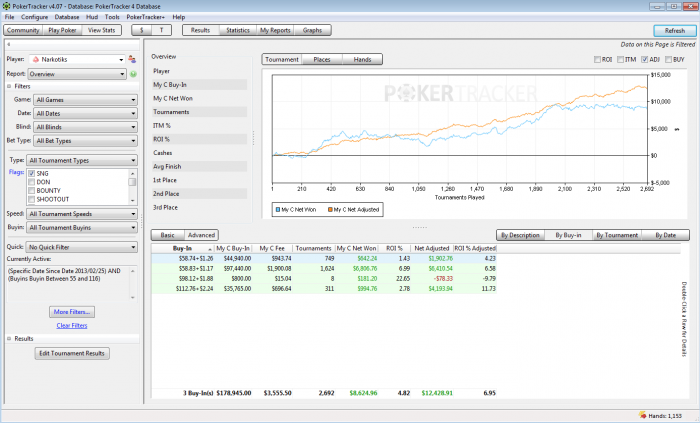Select the Places graph tab
700x423 pixels.
click(322, 59)
